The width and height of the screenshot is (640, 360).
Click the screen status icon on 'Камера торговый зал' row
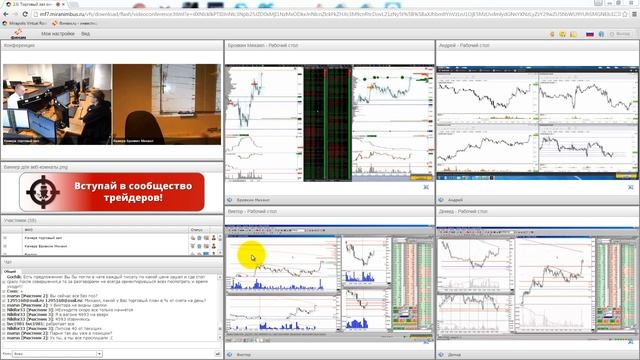tap(206, 238)
